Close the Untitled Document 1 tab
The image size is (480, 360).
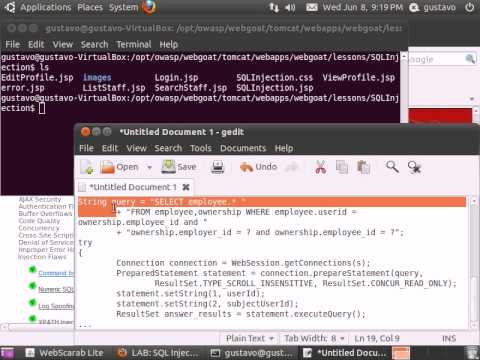pyautogui.click(x=186, y=187)
